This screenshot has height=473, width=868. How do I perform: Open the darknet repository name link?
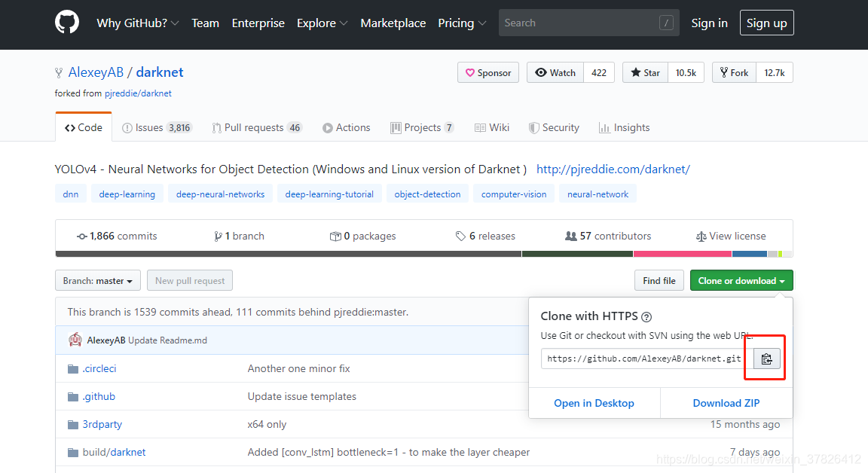pos(160,72)
